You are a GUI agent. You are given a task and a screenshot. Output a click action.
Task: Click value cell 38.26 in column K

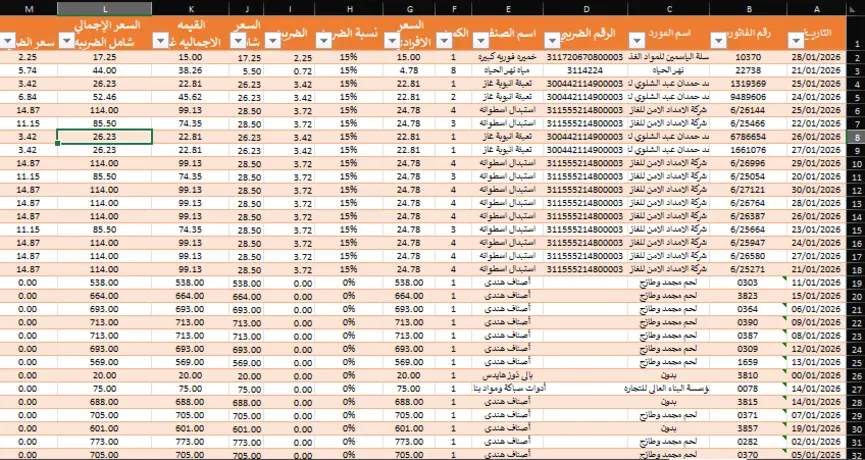click(191, 71)
